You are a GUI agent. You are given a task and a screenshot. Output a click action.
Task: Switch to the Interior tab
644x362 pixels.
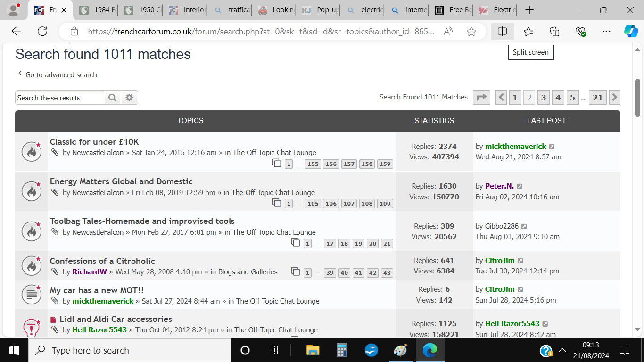(187, 10)
